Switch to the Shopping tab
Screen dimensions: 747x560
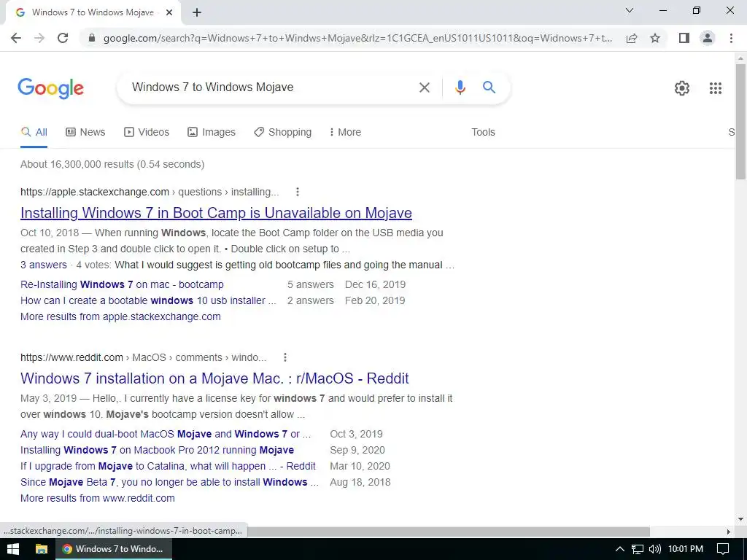[282, 133]
